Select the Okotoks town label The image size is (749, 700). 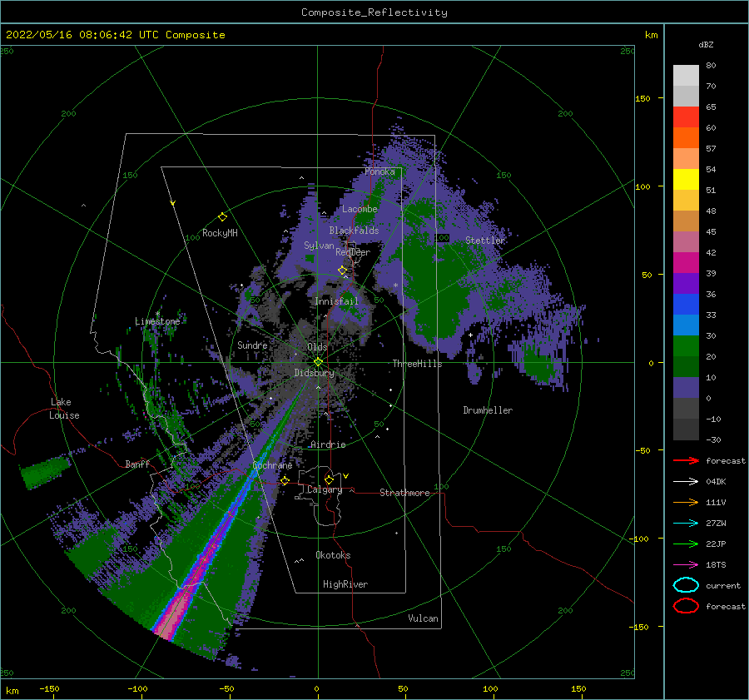(x=333, y=555)
